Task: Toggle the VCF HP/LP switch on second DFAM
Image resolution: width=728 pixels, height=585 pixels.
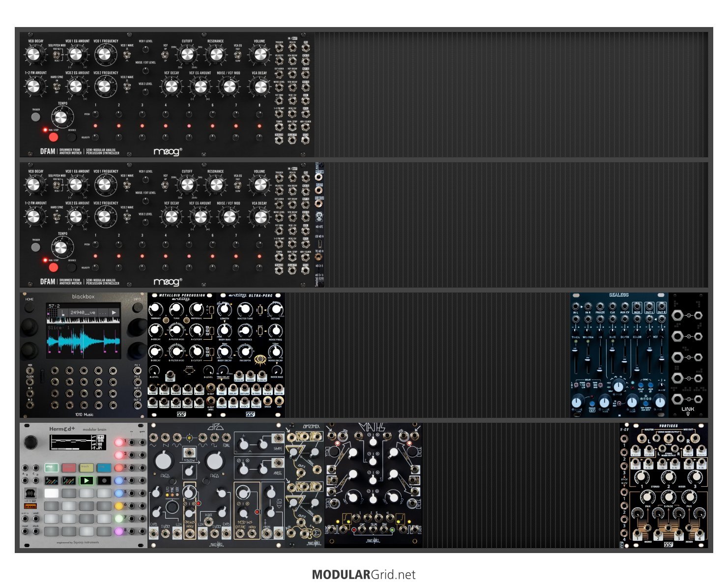Action: click(166, 185)
